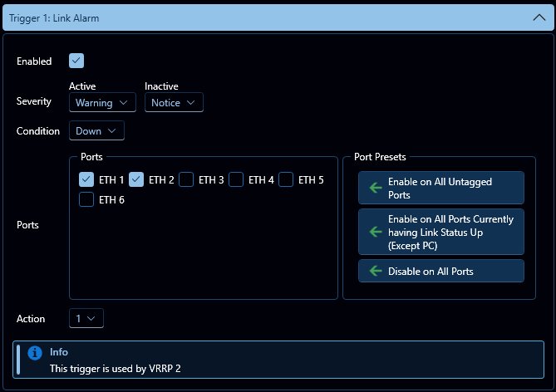Check the ETH 6 port checkbox
Screen dimensions: 556x392
click(86, 199)
